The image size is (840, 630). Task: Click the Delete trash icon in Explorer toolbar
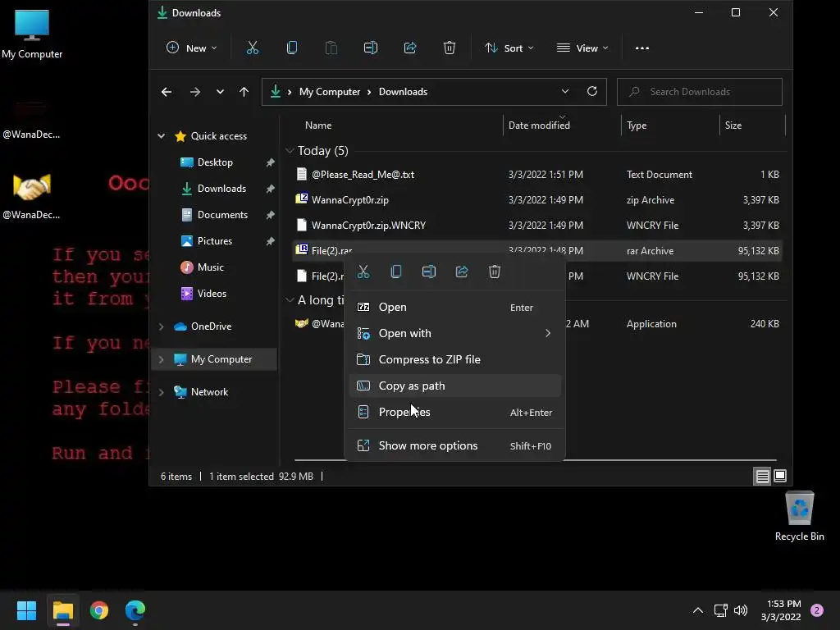pyautogui.click(x=450, y=48)
